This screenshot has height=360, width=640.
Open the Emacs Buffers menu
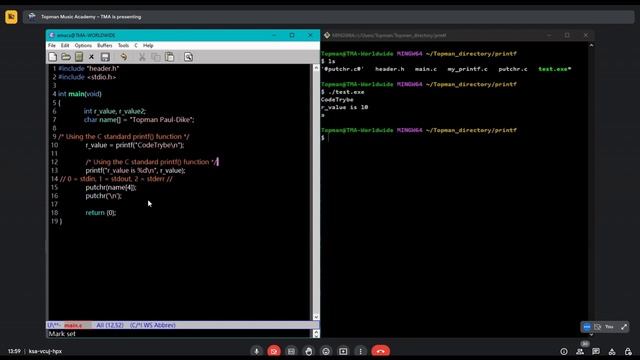[104, 46]
